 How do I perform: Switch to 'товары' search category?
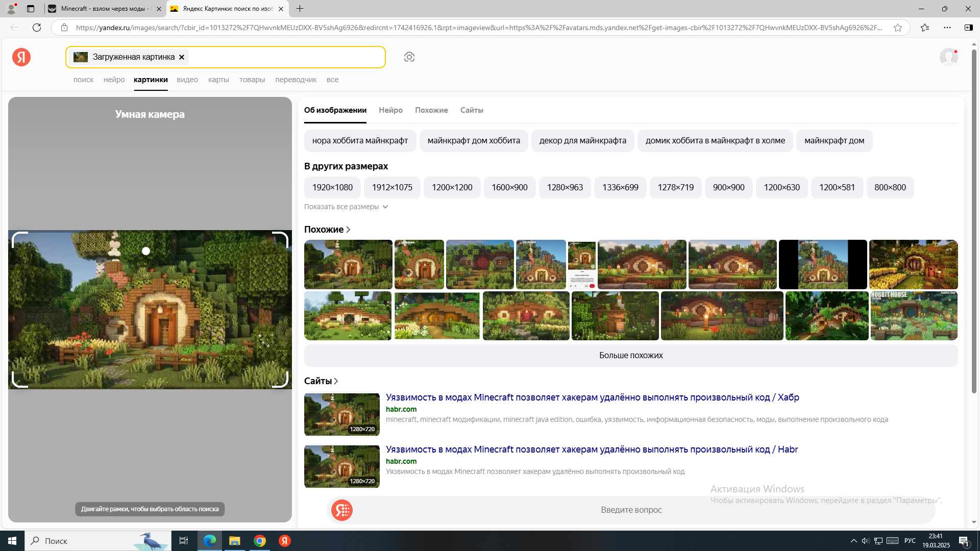[252, 80]
